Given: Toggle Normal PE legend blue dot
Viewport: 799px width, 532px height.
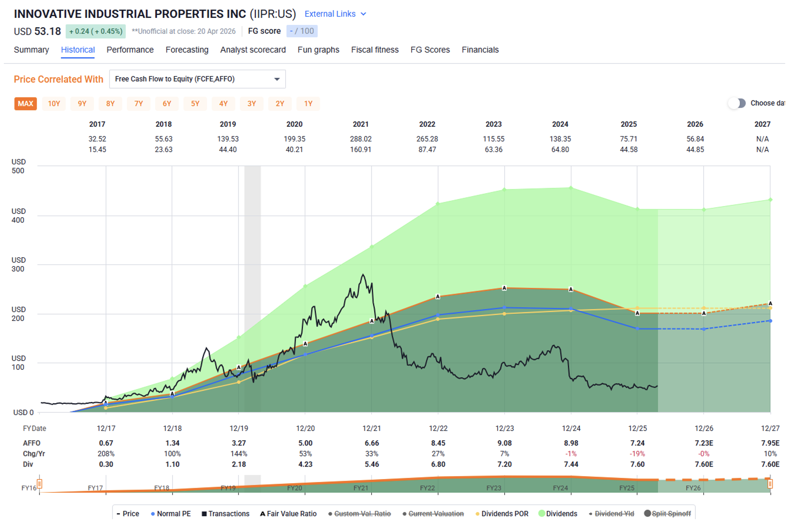Looking at the screenshot, I should 153,514.
